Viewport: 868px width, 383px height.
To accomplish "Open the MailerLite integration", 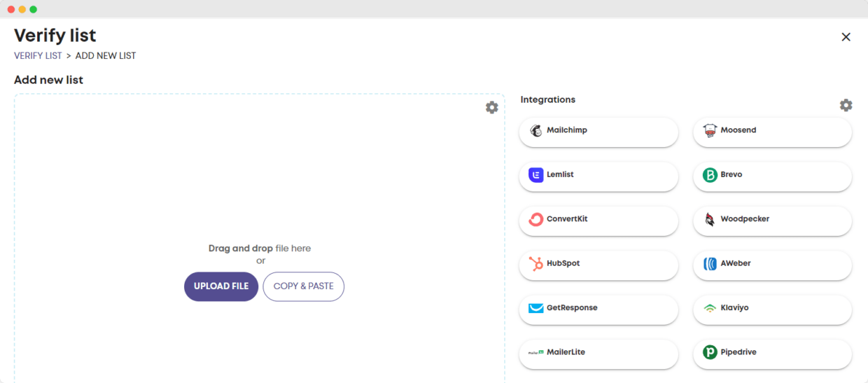I will coord(598,353).
